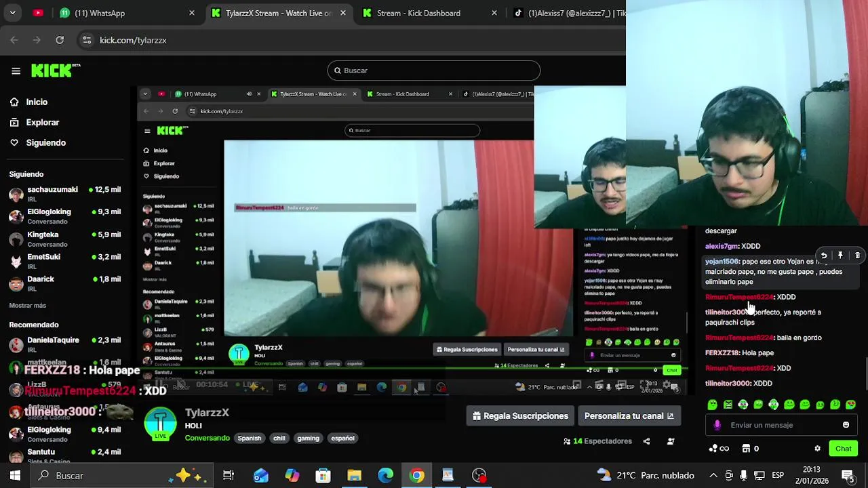
Task: Open the Windows Start menu
Action: [x=15, y=475]
